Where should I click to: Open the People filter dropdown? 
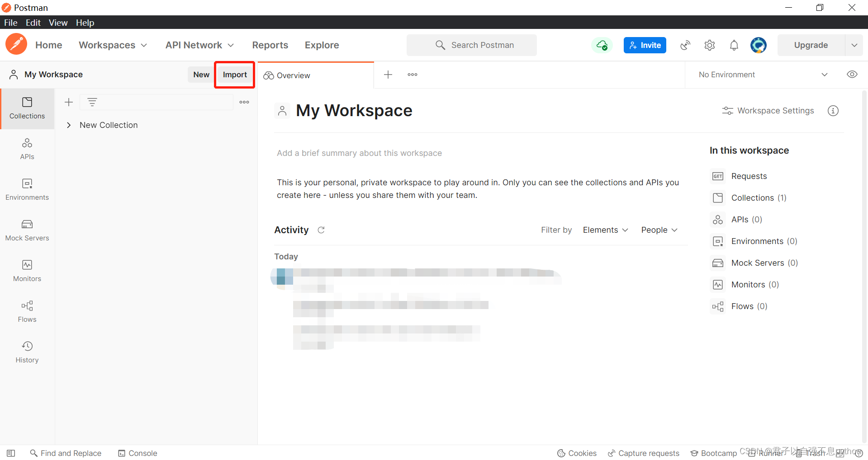[x=659, y=230]
